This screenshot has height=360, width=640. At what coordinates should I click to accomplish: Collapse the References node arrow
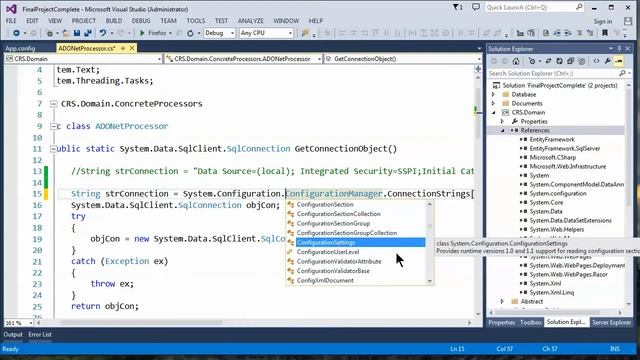coord(502,131)
